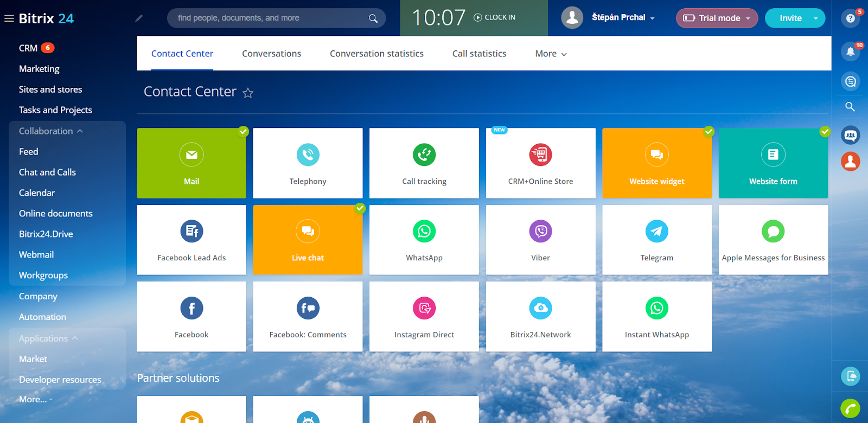The height and width of the screenshot is (423, 868).
Task: Click the user profile avatar in header
Action: pyautogui.click(x=572, y=18)
